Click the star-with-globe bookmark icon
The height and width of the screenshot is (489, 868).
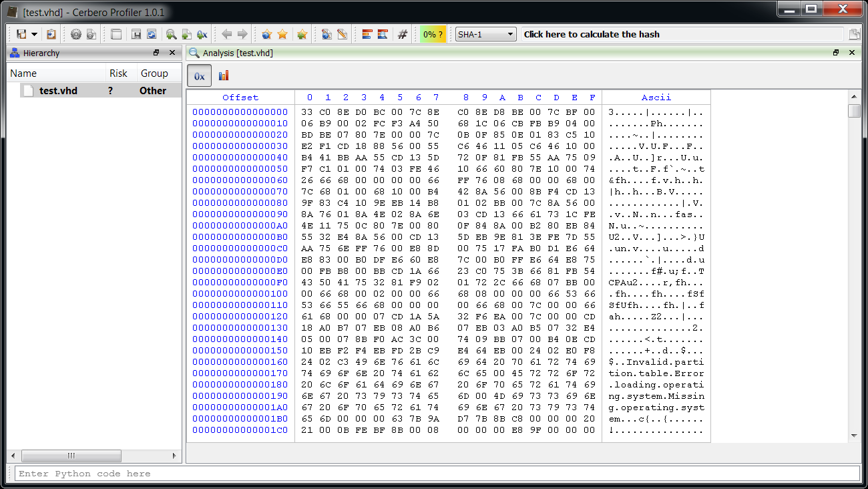[266, 34]
